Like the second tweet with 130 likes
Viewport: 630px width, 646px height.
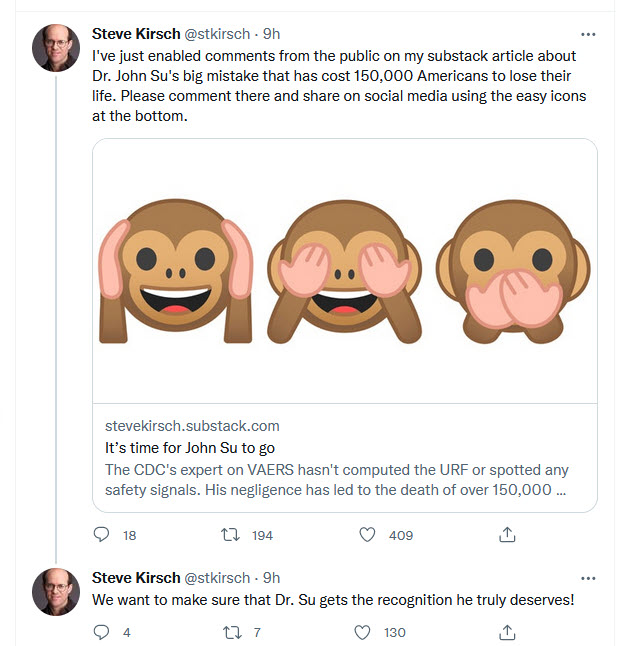[363, 632]
